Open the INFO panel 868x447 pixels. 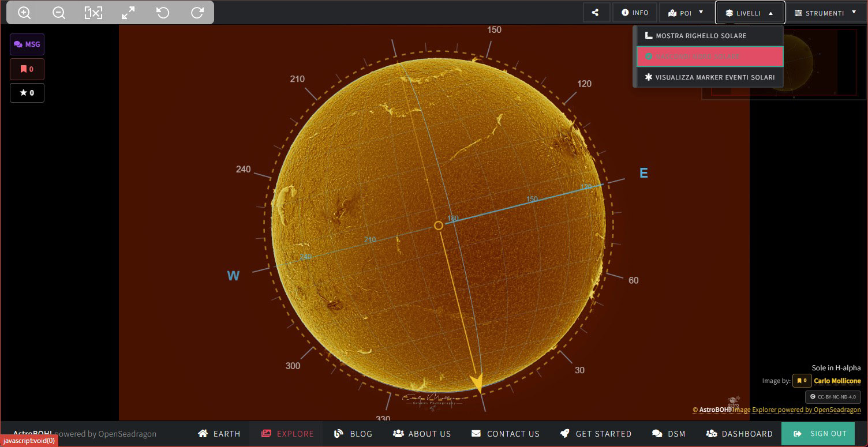pos(635,13)
